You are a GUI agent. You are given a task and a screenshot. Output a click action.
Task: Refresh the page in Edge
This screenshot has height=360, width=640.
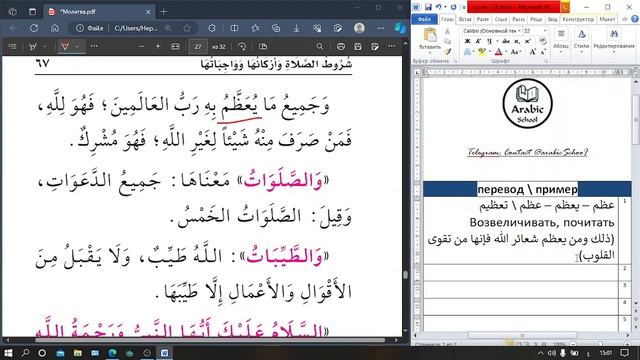point(34,28)
